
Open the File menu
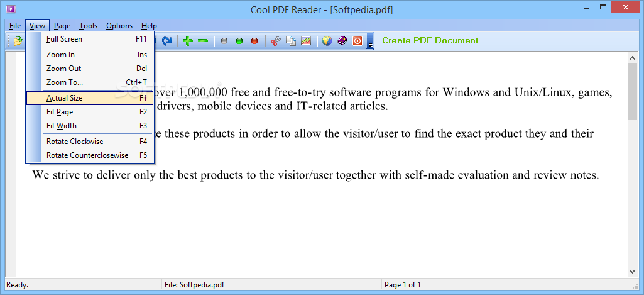tap(15, 26)
